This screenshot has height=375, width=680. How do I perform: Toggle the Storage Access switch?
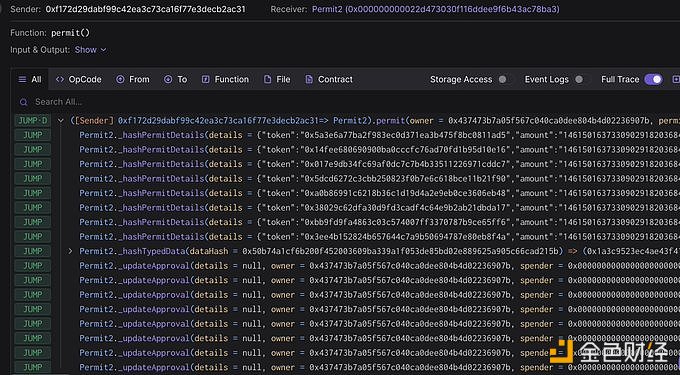pos(502,79)
